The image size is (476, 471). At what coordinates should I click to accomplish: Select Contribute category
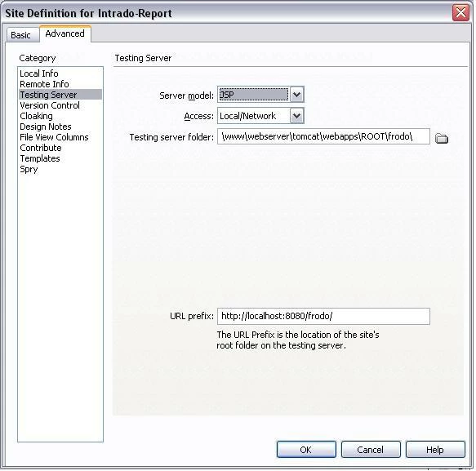tap(41, 148)
